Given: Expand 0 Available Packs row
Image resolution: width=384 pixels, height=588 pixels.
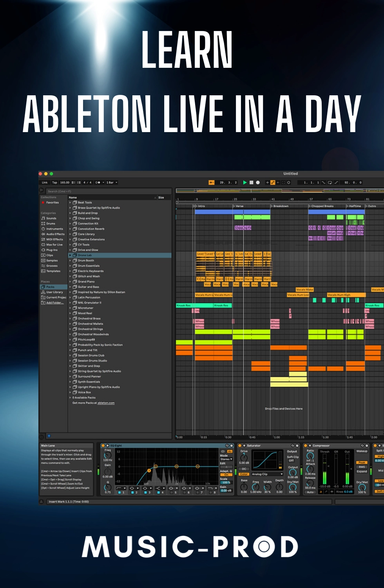Looking at the screenshot, I should tap(71, 397).
